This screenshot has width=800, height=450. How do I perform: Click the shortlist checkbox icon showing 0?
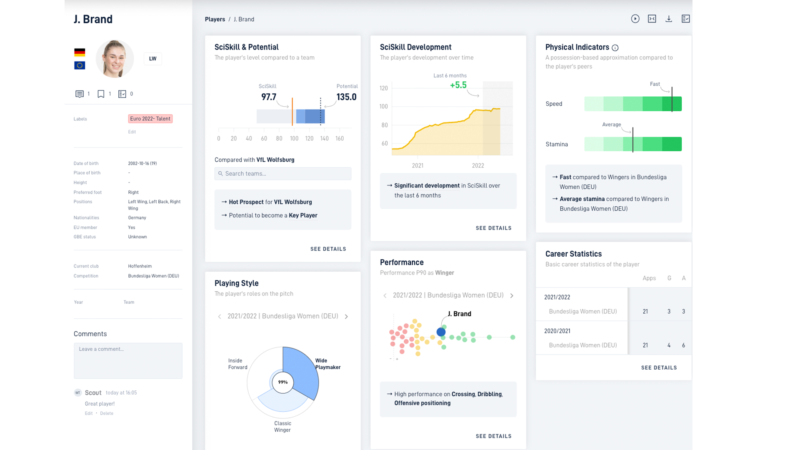click(122, 94)
